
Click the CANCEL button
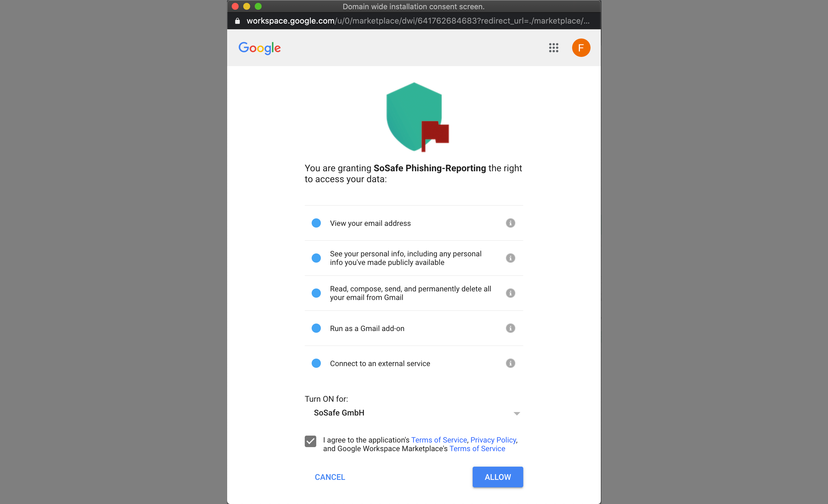[x=330, y=477]
